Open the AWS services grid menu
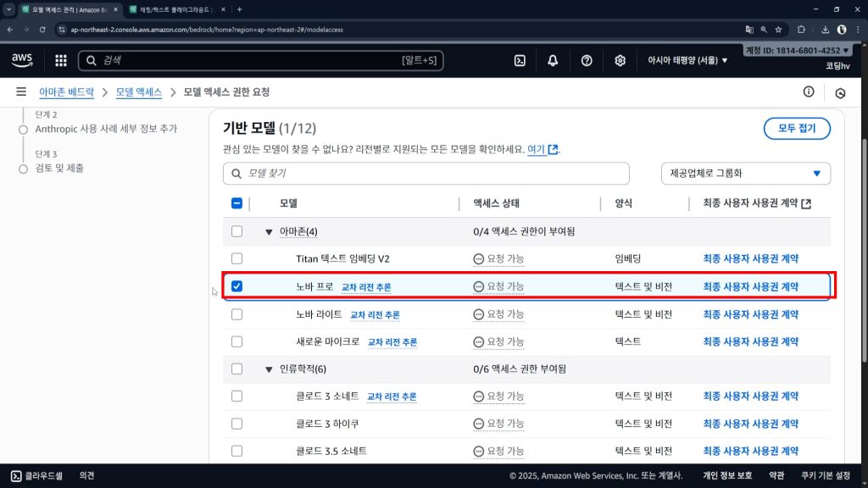Screen dimensions: 868x488 [x=61, y=60]
